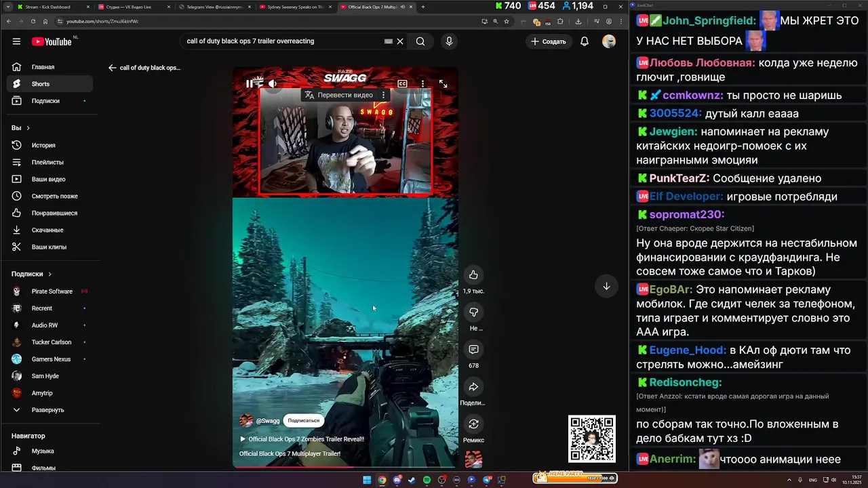Image resolution: width=868 pixels, height=488 pixels.
Task: Open Official Black Ops 7 Zombies Trailer link
Action: click(302, 439)
